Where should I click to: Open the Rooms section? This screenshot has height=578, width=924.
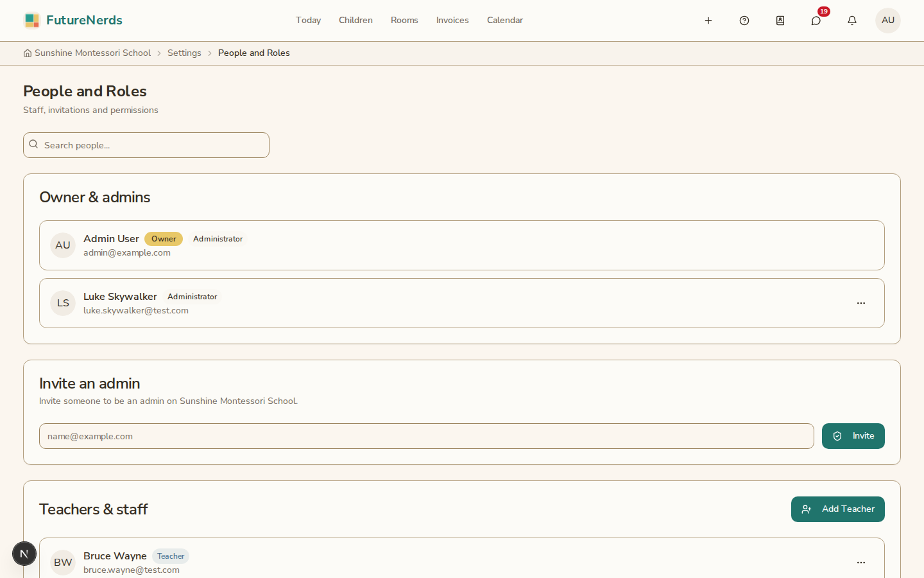[x=404, y=21]
